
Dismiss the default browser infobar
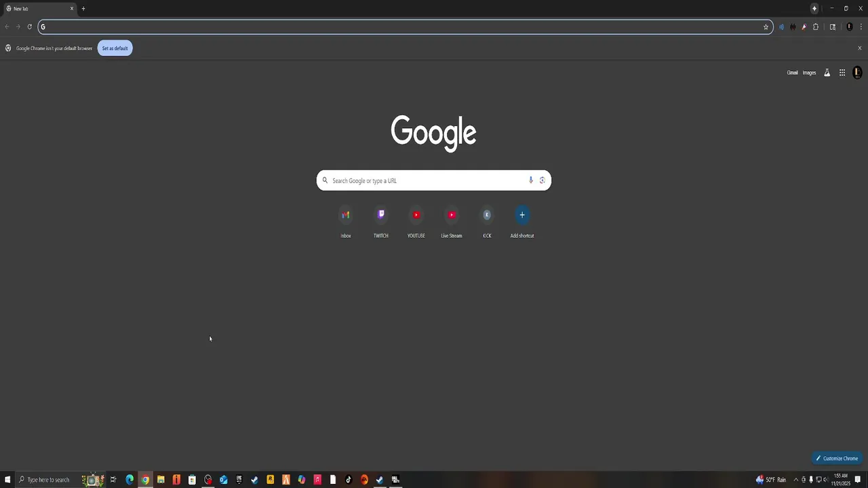(860, 48)
